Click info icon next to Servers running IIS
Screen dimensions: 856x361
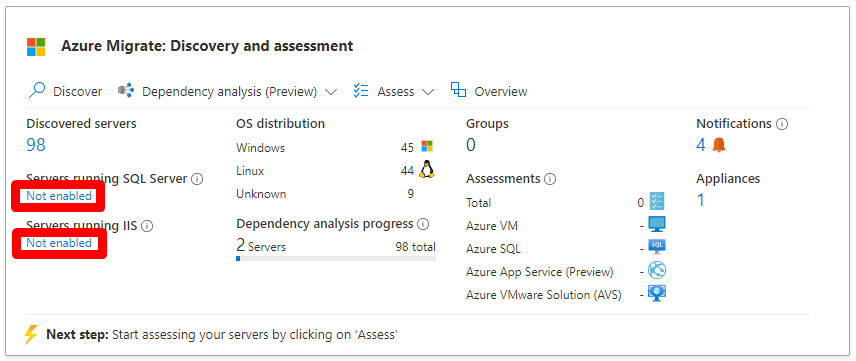[147, 226]
